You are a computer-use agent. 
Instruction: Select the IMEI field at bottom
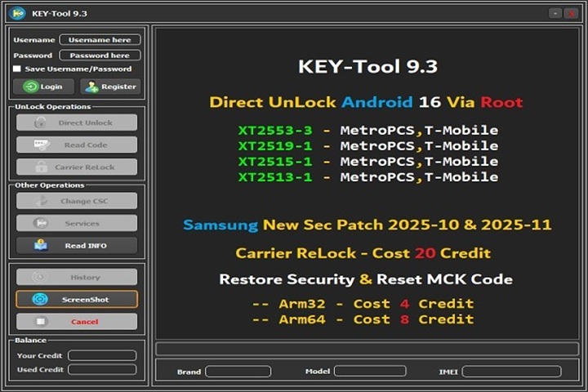[511, 372]
